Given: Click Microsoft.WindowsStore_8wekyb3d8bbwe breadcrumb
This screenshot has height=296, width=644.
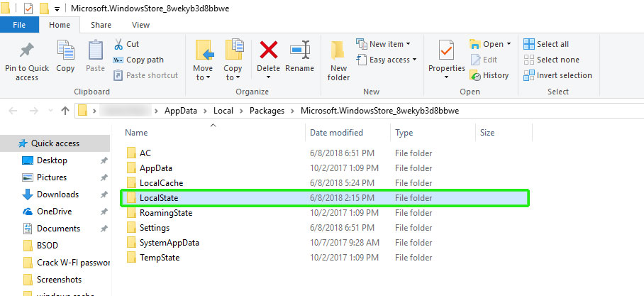Looking at the screenshot, I should click(x=380, y=111).
